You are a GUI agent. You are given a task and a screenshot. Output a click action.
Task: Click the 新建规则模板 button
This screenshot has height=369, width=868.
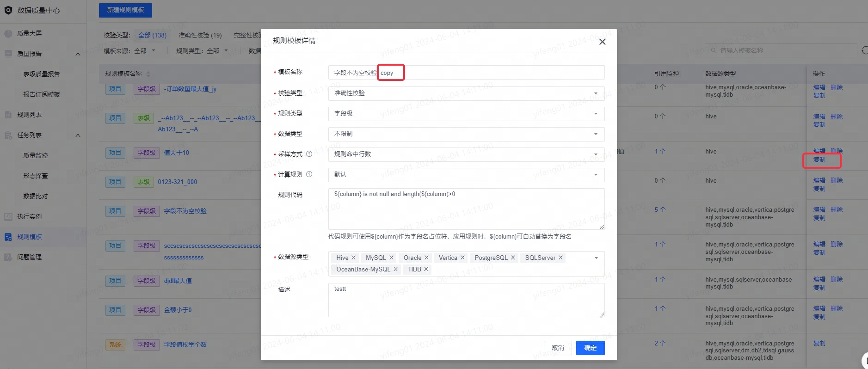125,10
